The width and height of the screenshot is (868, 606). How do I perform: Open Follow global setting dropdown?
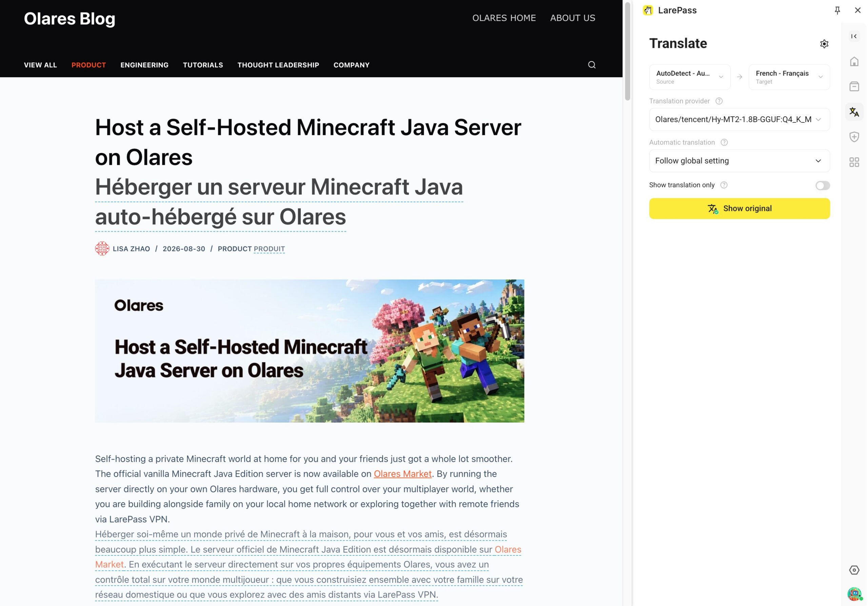pyautogui.click(x=739, y=161)
